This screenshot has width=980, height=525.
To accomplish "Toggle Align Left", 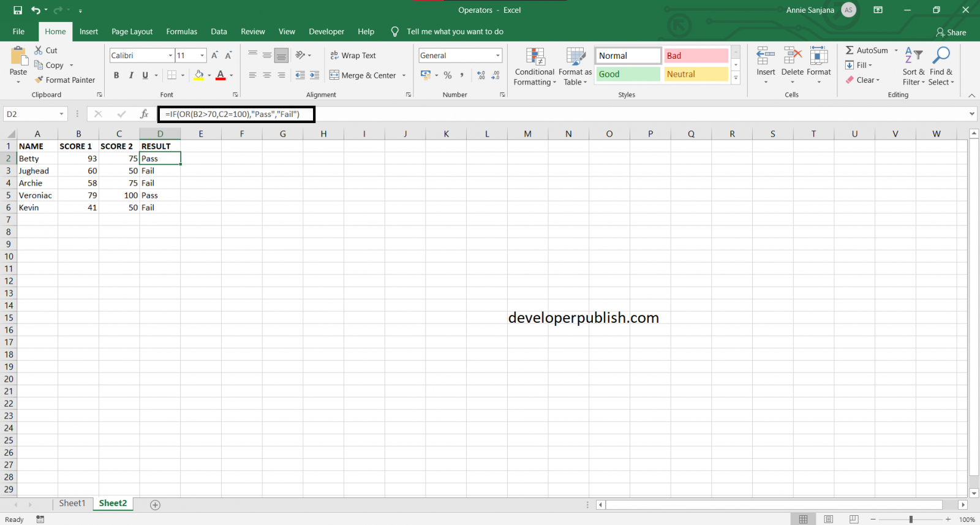I will (x=252, y=75).
